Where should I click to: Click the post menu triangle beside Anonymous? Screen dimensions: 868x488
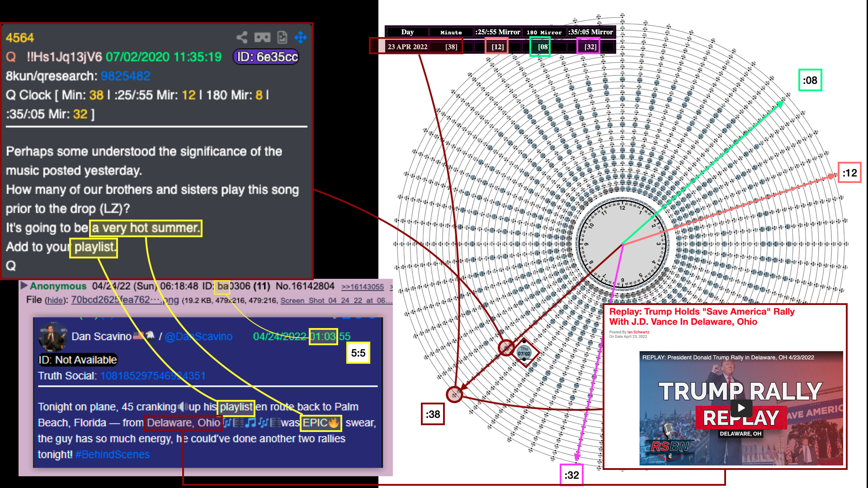click(24, 286)
